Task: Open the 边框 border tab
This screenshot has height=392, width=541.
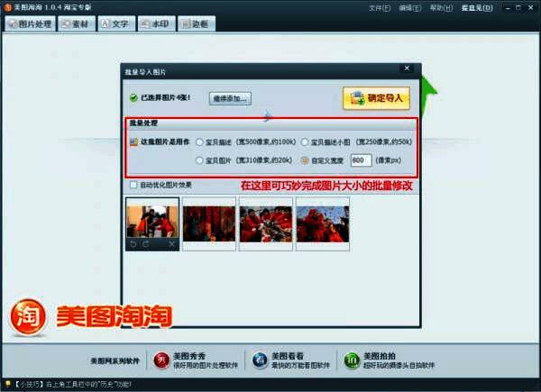Action: click(x=197, y=24)
